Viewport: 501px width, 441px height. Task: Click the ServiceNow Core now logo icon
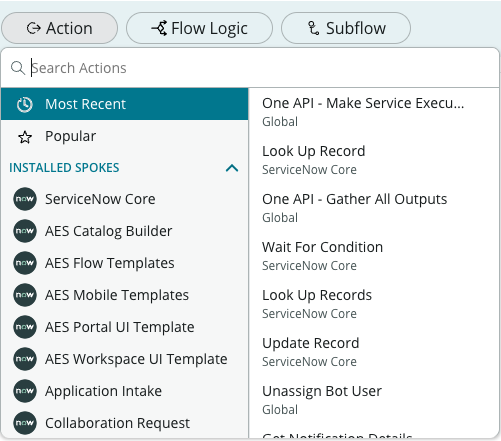(x=25, y=199)
